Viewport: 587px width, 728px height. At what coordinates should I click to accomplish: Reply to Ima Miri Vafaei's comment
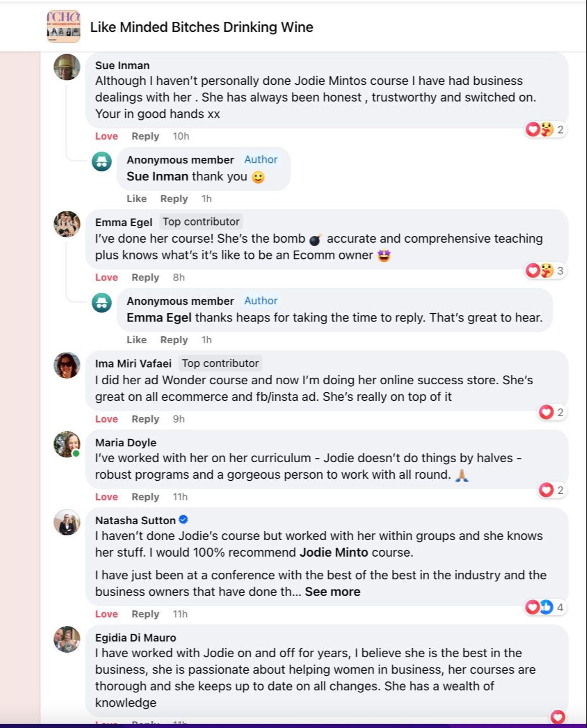145,419
